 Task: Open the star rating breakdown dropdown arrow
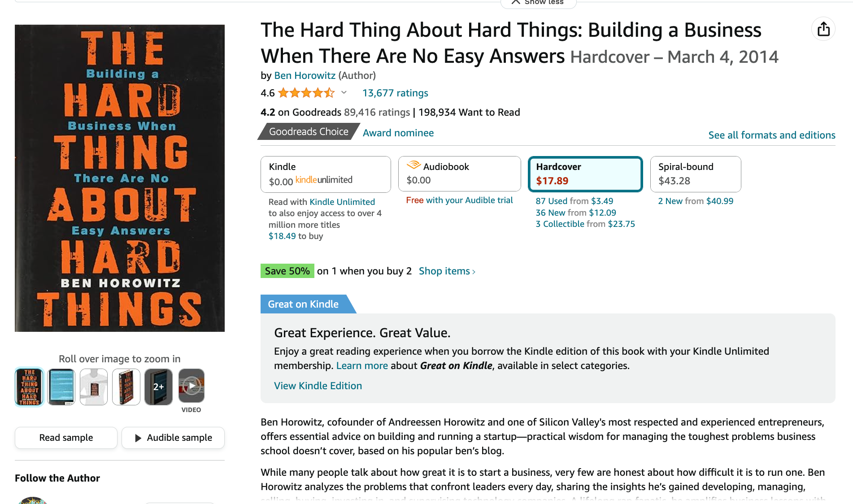344,93
